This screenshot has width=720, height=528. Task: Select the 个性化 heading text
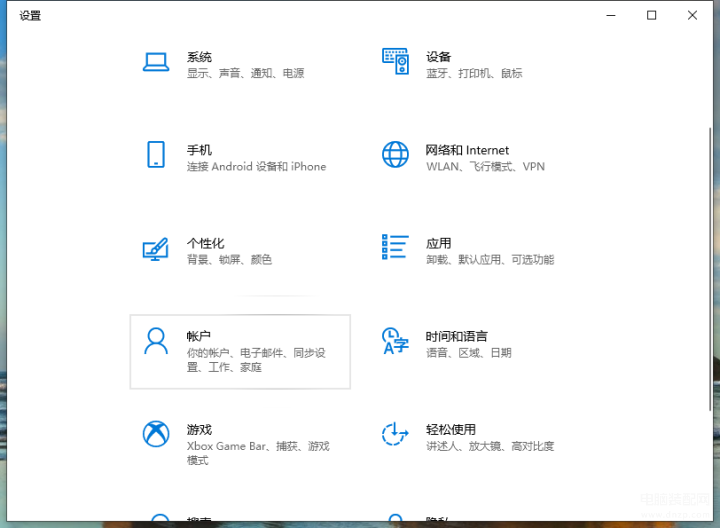205,243
